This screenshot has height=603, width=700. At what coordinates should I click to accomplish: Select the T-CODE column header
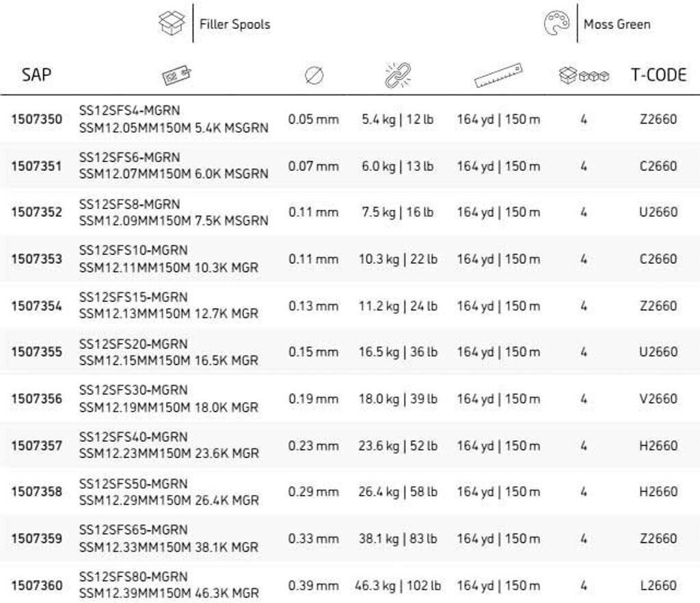pos(658,75)
